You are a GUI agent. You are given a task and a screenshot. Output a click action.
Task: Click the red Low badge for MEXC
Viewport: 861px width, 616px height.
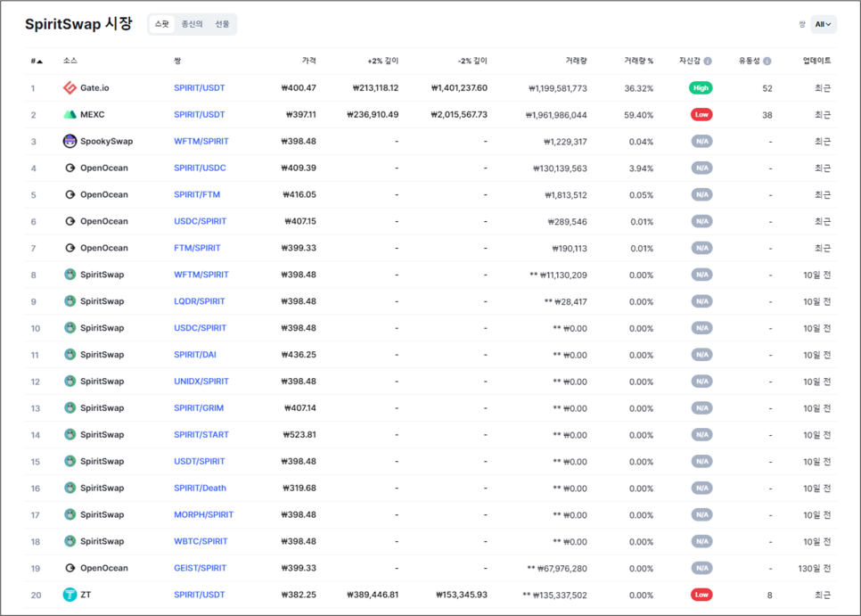coord(701,115)
